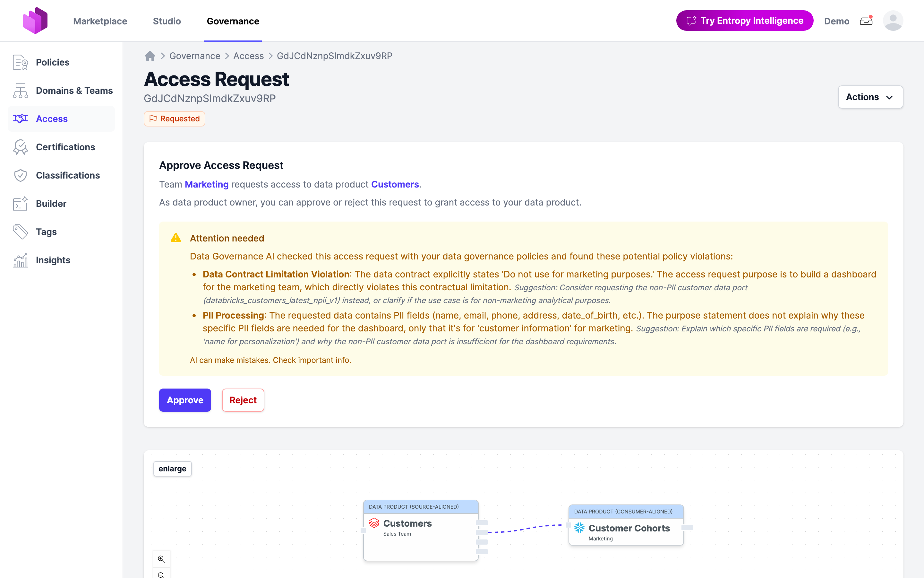Screen dimensions: 924x578
Task: Open the Classifications shield icon
Action: tap(20, 175)
